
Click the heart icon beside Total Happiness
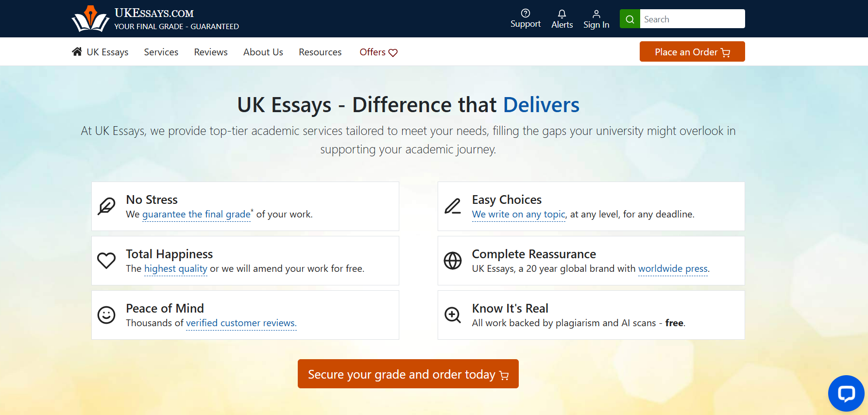pos(106,261)
